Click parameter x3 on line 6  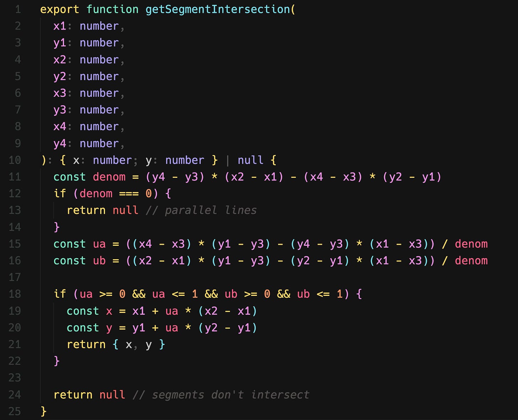click(60, 93)
